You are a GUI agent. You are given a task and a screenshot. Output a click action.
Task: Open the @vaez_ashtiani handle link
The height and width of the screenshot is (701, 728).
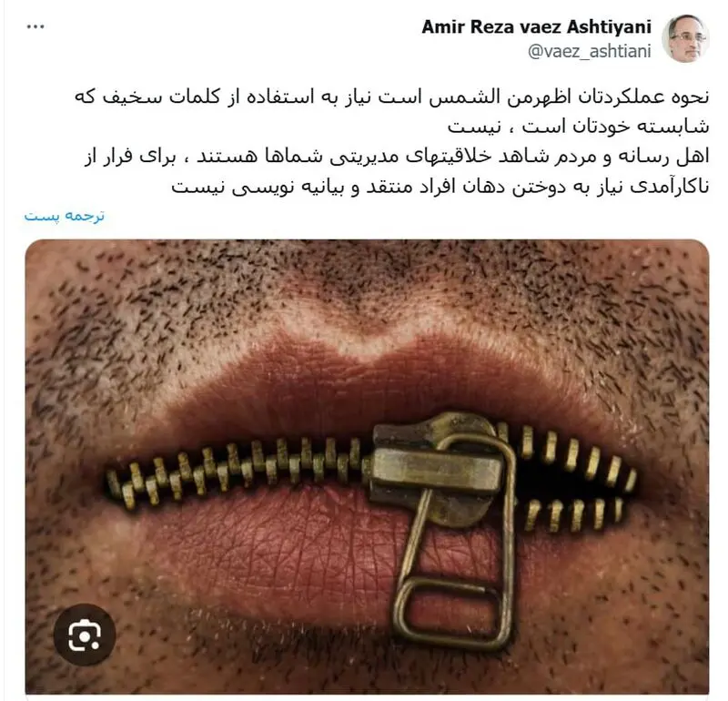coord(589,51)
